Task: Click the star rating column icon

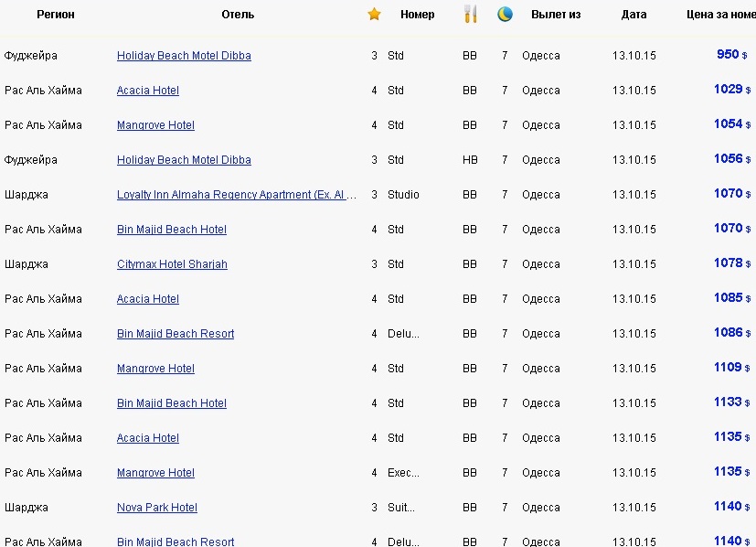Action: pos(374,14)
